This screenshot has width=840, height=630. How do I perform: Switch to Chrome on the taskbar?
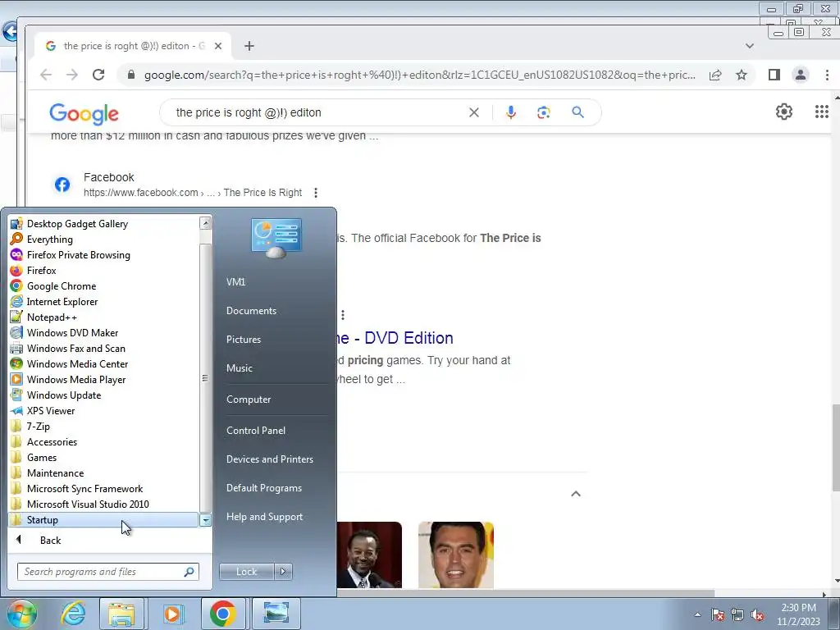pos(223,614)
